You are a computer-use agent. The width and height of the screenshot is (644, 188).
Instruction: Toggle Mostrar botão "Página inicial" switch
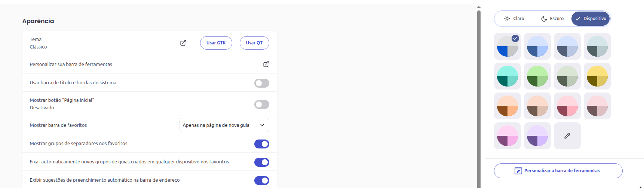click(x=262, y=104)
